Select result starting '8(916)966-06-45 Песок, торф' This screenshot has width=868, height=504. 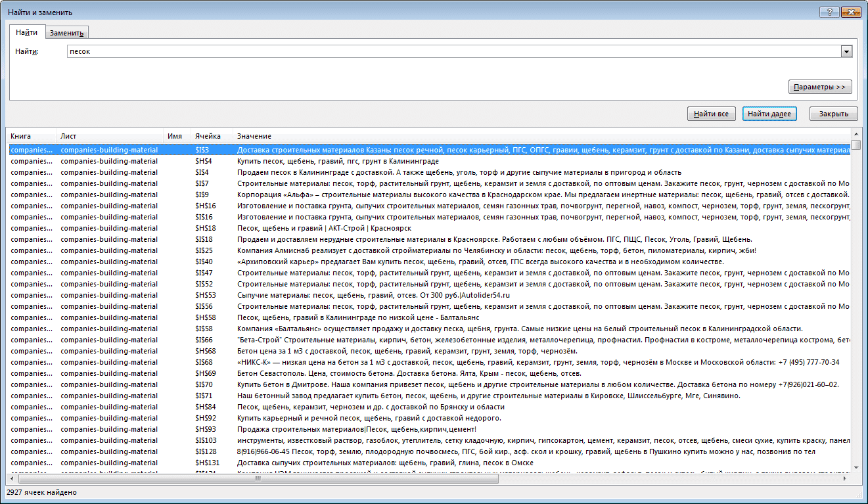tap(428, 451)
